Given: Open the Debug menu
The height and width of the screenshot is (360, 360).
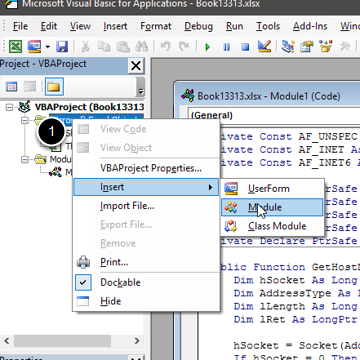Looking at the screenshot, I should 198,26.
